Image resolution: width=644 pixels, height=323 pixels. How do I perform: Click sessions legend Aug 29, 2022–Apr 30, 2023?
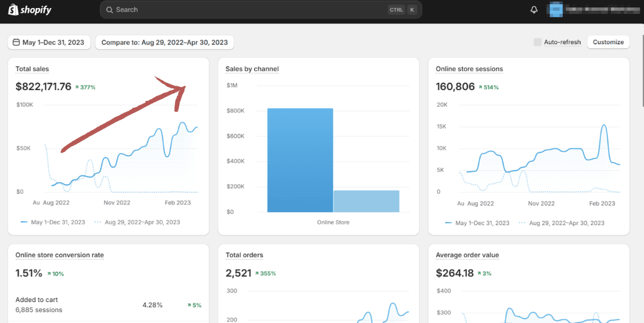click(562, 223)
